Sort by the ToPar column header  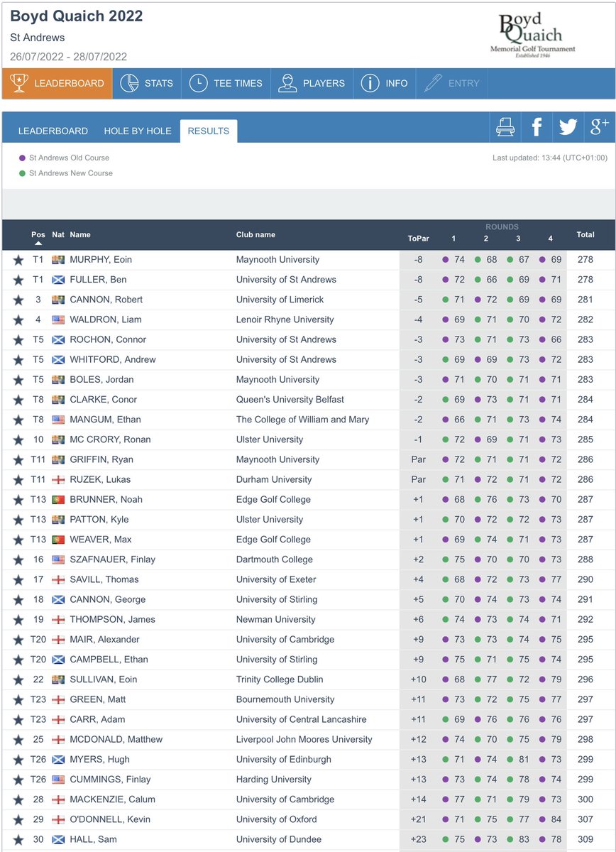pos(419,239)
